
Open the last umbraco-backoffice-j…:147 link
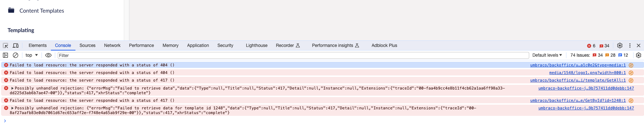(x=586, y=108)
